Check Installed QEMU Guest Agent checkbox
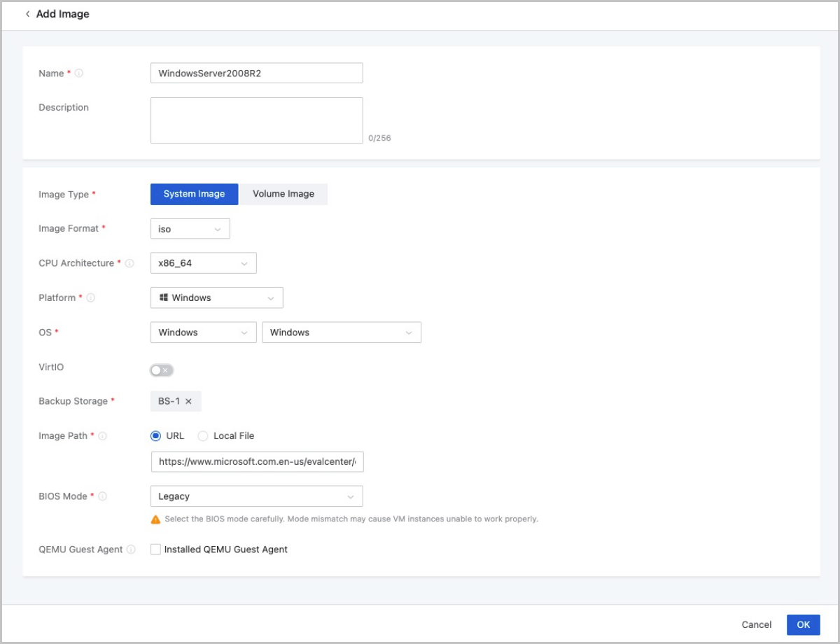The image size is (840, 644). [x=155, y=549]
